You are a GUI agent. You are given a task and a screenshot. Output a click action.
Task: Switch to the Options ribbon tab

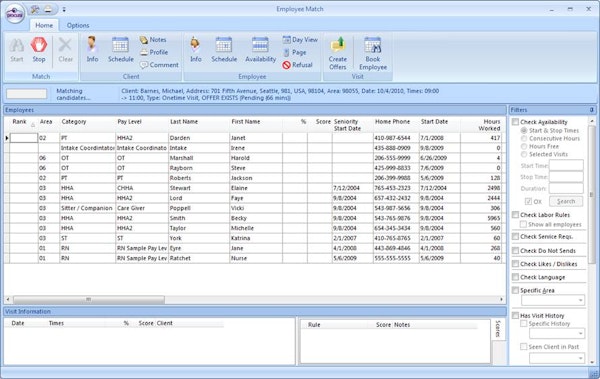click(x=78, y=25)
